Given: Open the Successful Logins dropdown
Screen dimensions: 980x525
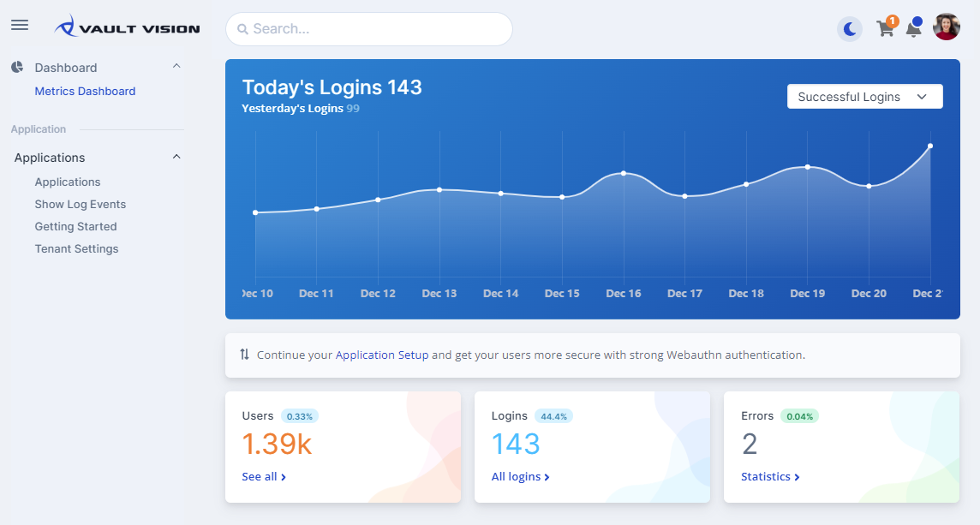Looking at the screenshot, I should point(864,96).
